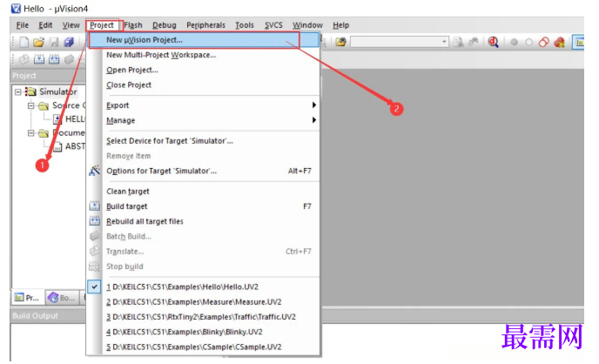The image size is (599, 364).
Task: Click the Insert breakpoint red circle icon
Action: [515, 42]
